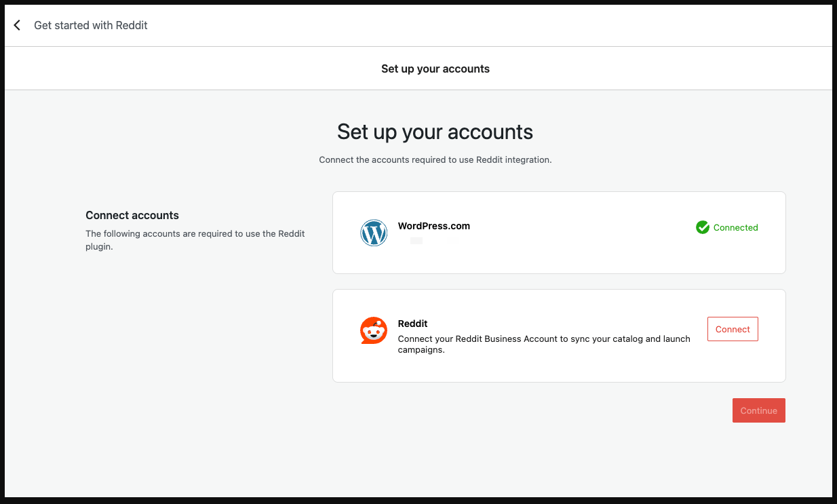This screenshot has height=504, width=837.
Task: Click the WordPress.com circular logo
Action: tap(374, 233)
